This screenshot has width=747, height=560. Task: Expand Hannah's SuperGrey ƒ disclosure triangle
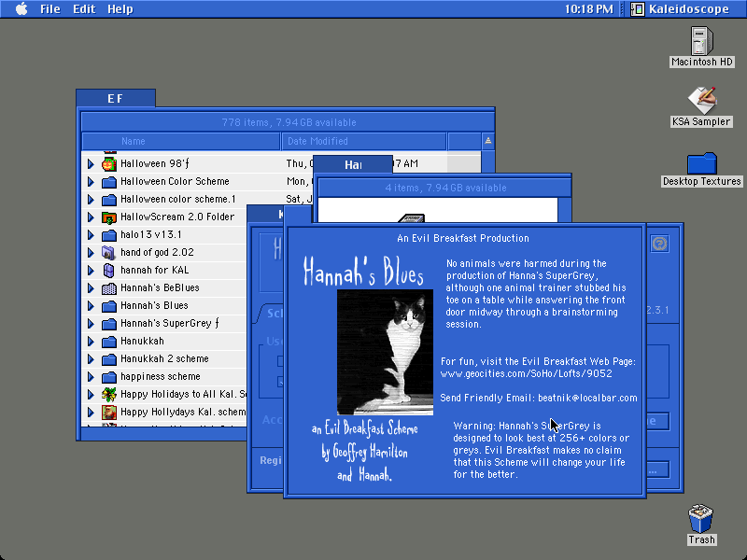pyautogui.click(x=91, y=324)
